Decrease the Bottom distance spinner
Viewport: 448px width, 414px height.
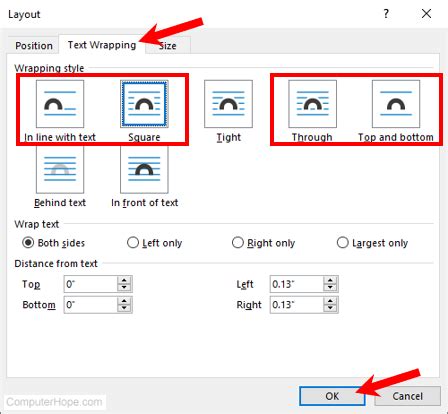click(124, 309)
